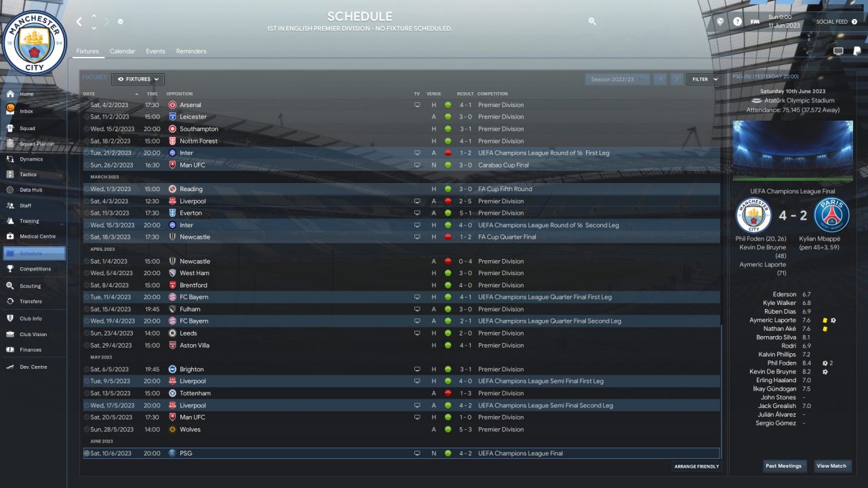
Task: Click the Opposition column header
Action: coord(179,94)
